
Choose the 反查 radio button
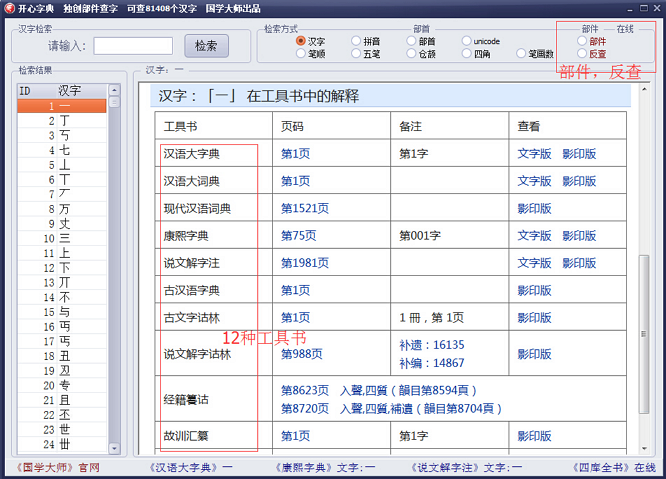point(583,54)
